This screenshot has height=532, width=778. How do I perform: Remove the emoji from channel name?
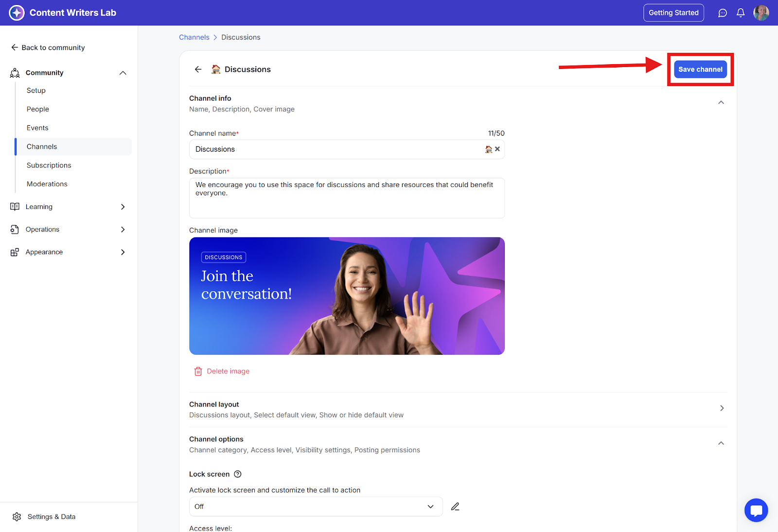[497, 149]
